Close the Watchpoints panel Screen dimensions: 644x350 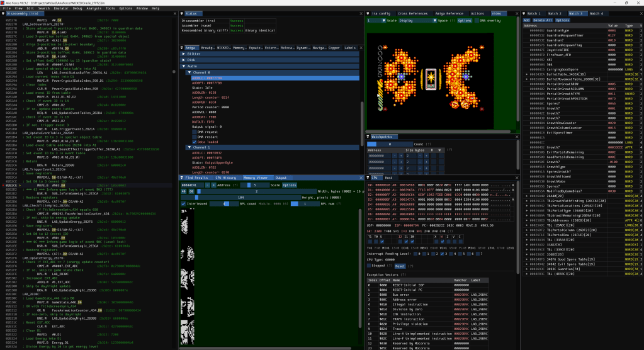point(517,136)
